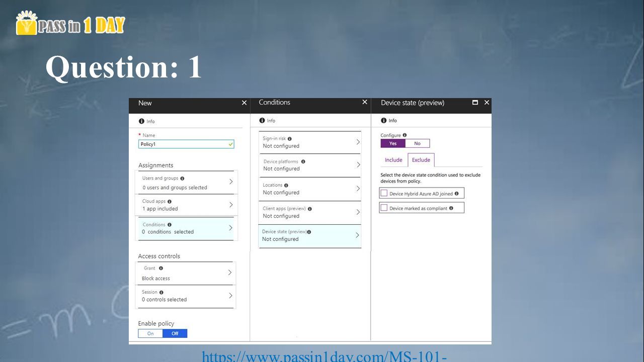Screen dimensions: 644x362
Task: Click info icon next to Client apps (preview)
Action: click(310, 208)
